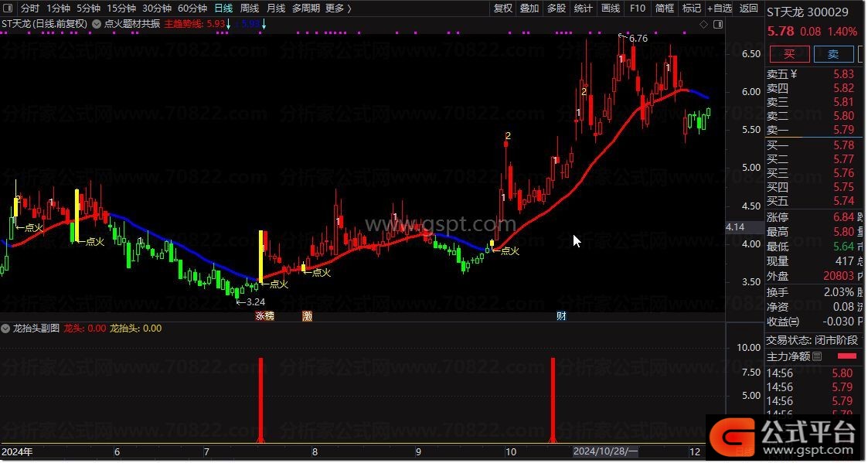Click the 卖三 ask price 5.81

843,102
